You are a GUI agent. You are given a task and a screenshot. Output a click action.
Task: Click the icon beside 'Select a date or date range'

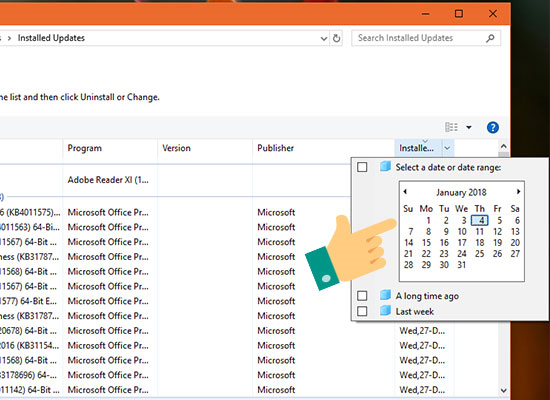point(385,166)
